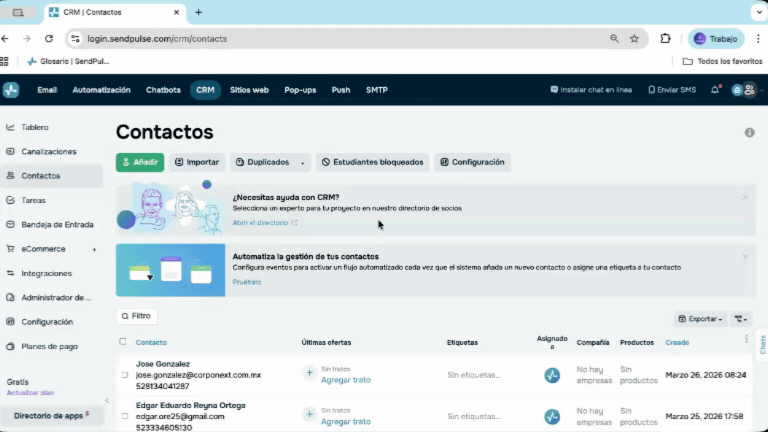The image size is (768, 432).
Task: Select the Jose Gonzalez row checkbox
Action: click(x=125, y=375)
